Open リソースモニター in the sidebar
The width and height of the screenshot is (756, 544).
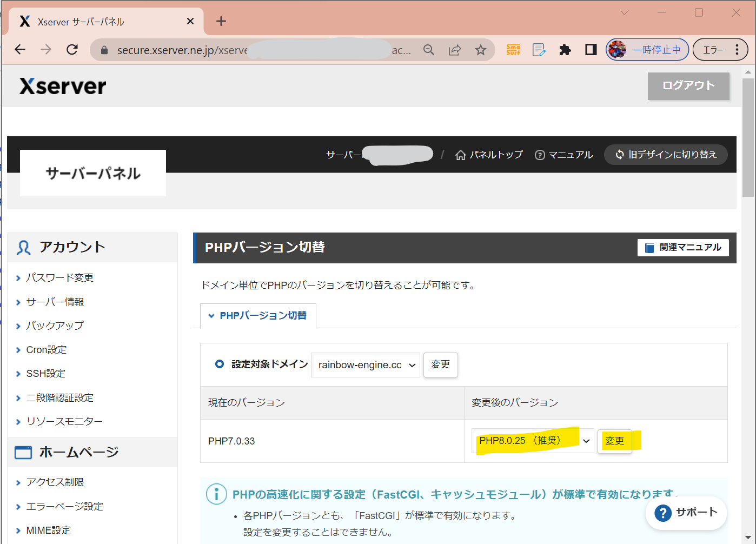coord(64,421)
